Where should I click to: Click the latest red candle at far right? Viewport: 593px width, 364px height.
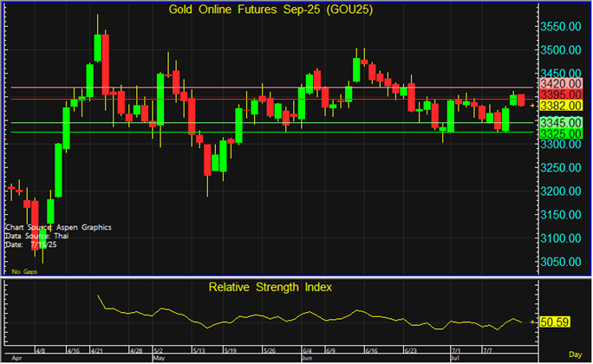[x=521, y=100]
